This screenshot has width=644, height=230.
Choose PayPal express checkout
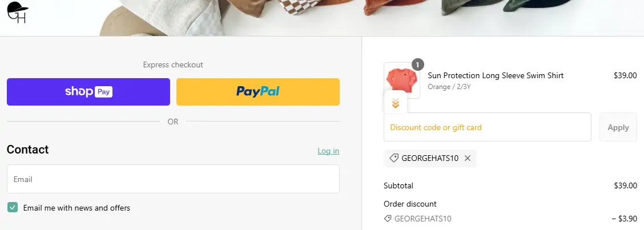(x=257, y=92)
